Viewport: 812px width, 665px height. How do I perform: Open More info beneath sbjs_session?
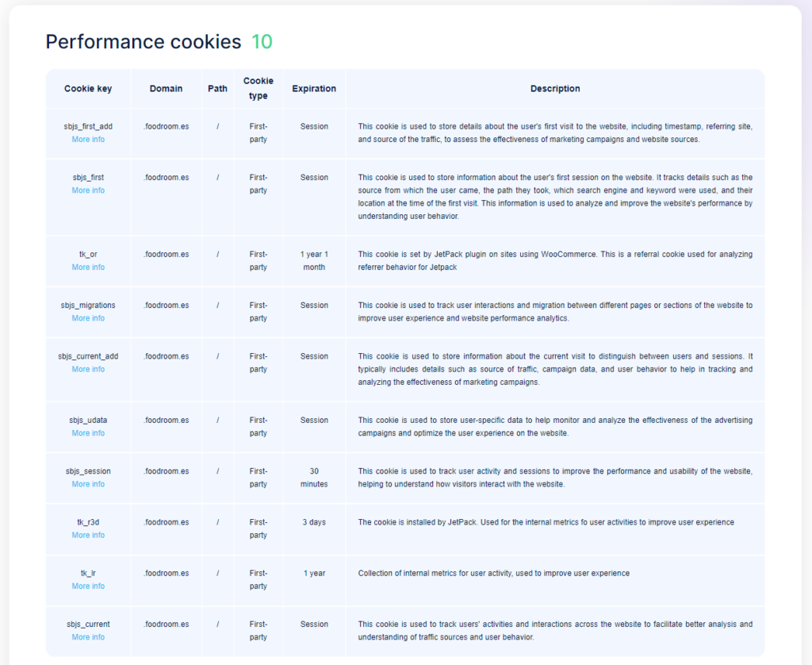(x=88, y=484)
